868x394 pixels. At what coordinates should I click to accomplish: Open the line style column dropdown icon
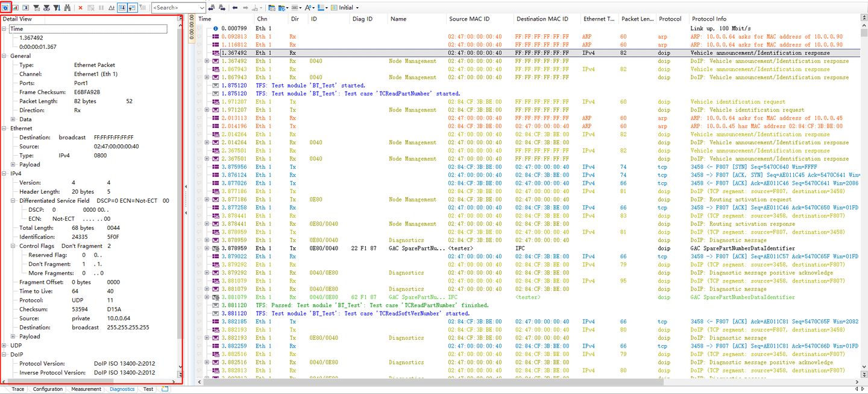tap(297, 8)
